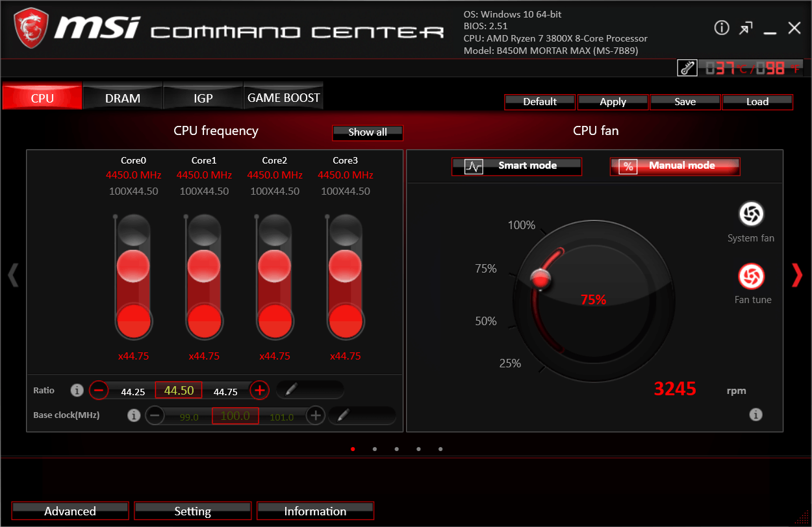Enable Manual mode for CPU fan
812x527 pixels.
(675, 166)
